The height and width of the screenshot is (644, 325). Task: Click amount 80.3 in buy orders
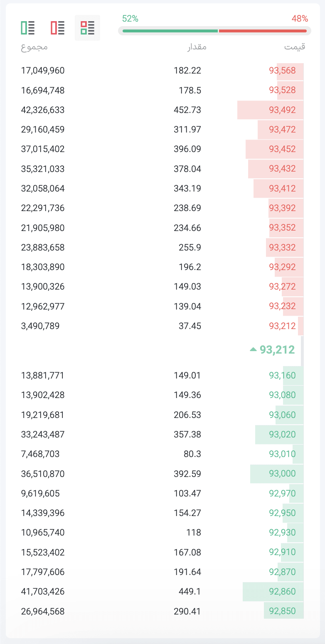(192, 454)
